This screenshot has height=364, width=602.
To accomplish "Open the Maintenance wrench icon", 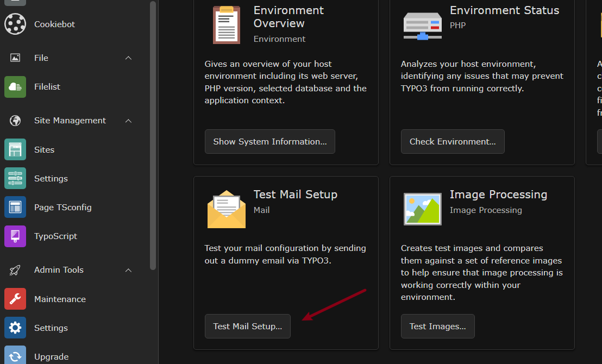I will [15, 299].
